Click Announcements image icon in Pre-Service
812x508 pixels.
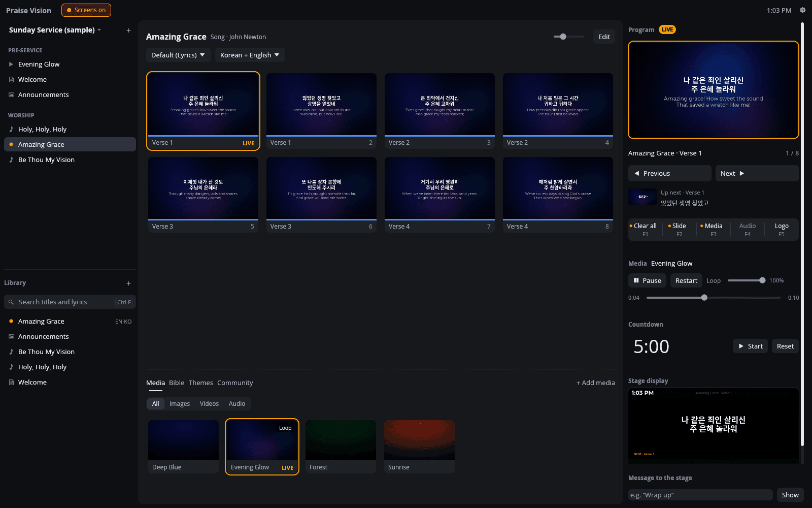[11, 95]
